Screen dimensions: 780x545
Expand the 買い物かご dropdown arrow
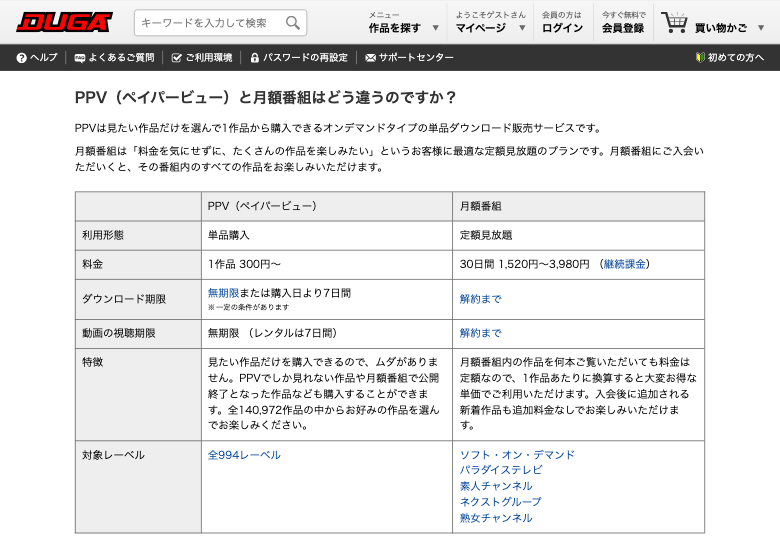coord(761,28)
